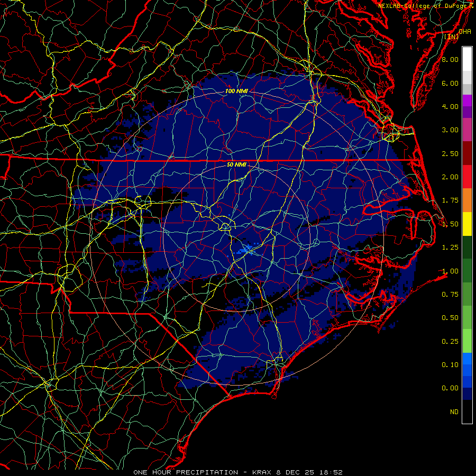Click the 8.00 legend value

click(450, 59)
